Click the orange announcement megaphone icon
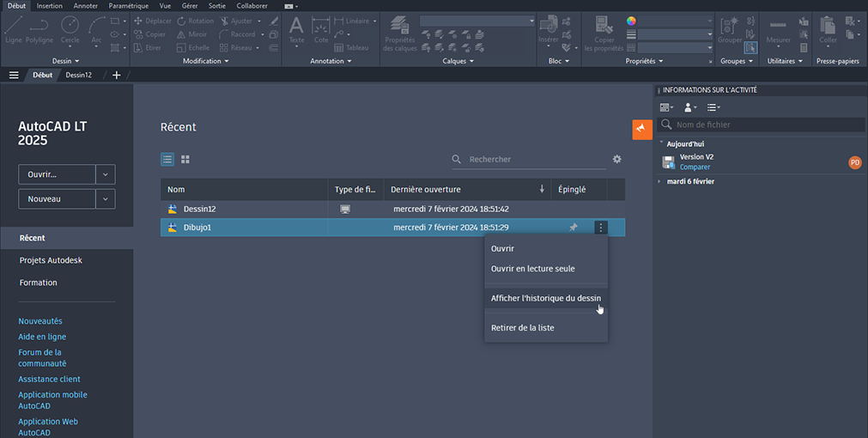Image resolution: width=868 pixels, height=438 pixels. 642,129
